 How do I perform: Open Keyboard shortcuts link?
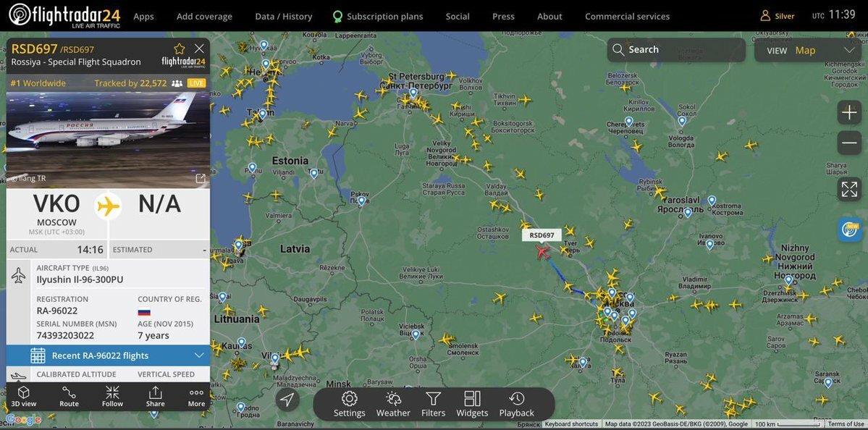571,424
